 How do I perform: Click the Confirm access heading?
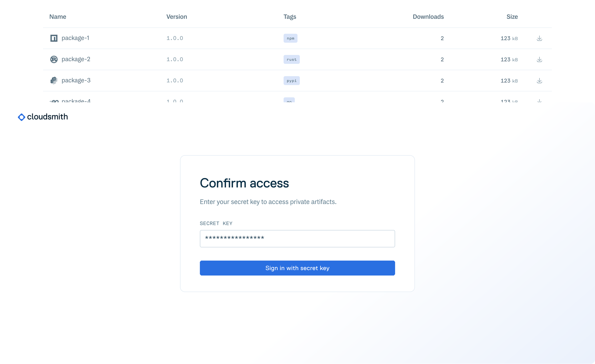pyautogui.click(x=244, y=183)
